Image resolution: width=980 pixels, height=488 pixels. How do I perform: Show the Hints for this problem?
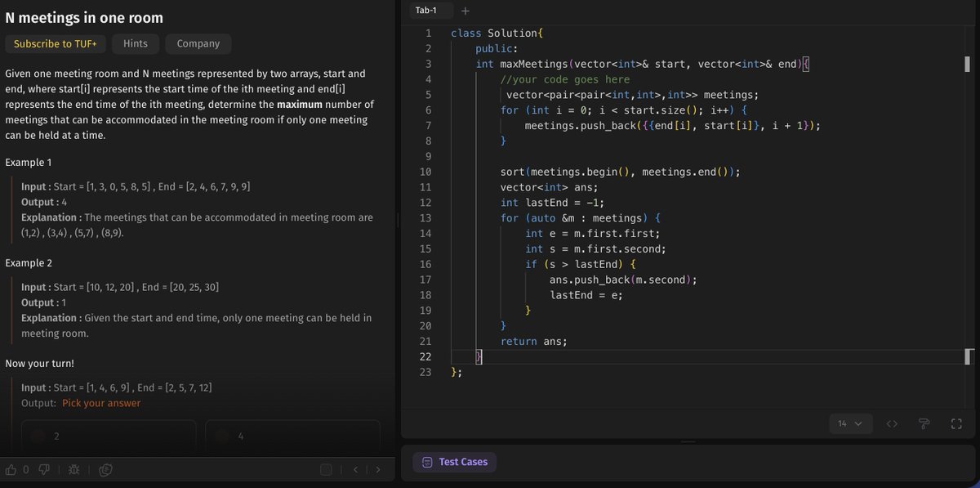136,44
